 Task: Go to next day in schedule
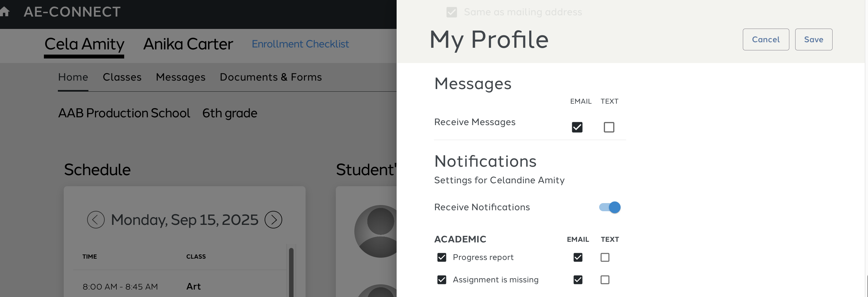click(273, 220)
